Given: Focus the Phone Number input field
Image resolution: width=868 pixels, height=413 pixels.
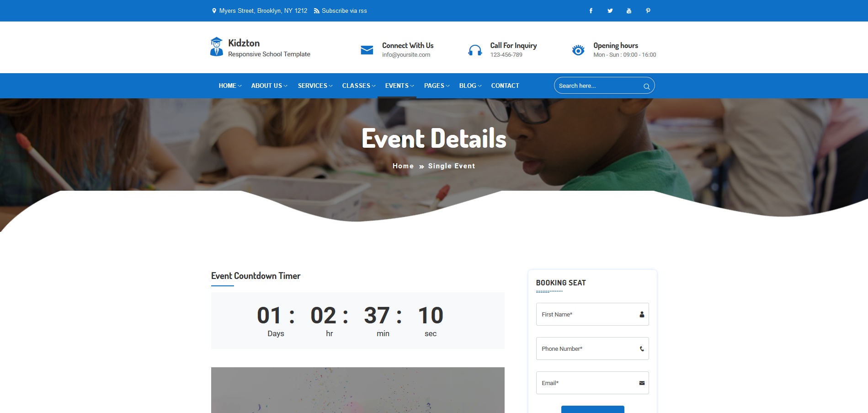Looking at the screenshot, I should (x=592, y=349).
